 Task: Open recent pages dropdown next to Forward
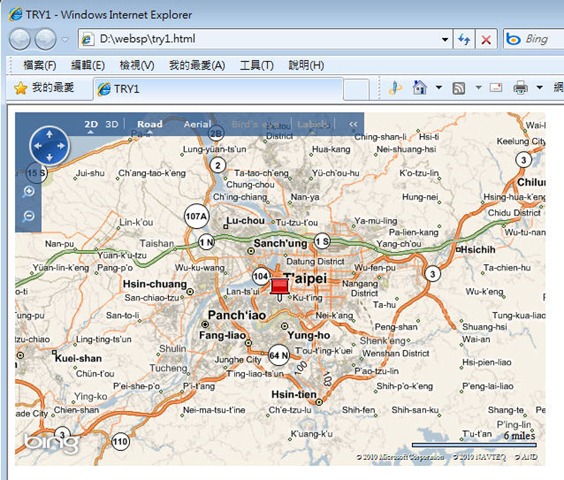65,39
